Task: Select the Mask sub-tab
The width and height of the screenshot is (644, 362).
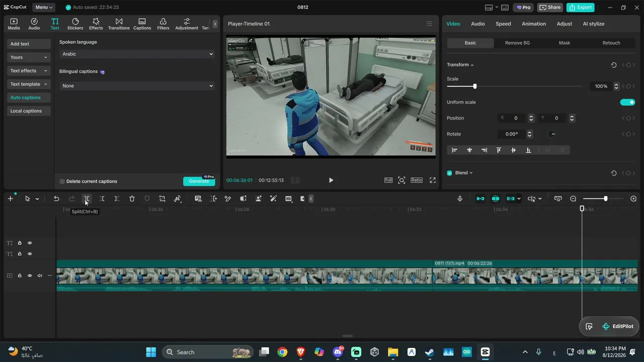Action: point(565,43)
